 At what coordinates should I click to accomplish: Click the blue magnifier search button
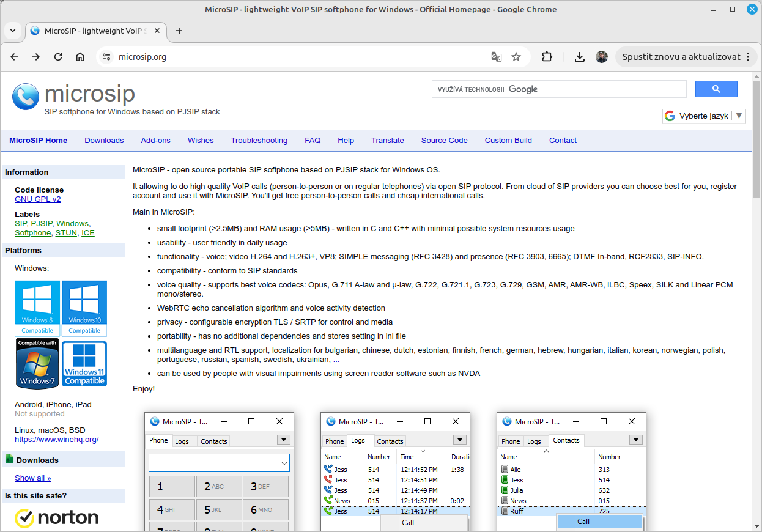tap(716, 89)
